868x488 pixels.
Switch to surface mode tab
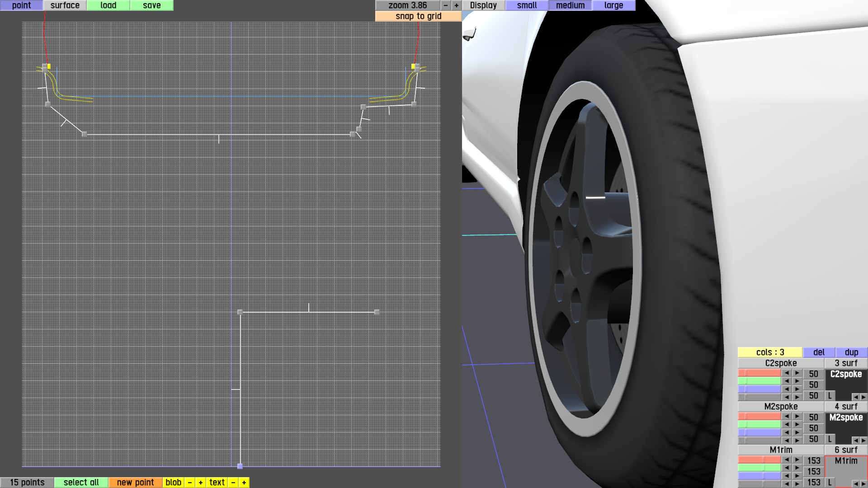coord(65,5)
